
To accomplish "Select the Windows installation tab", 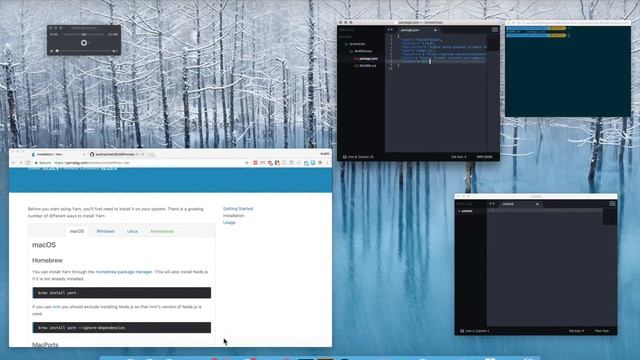I will 105,231.
